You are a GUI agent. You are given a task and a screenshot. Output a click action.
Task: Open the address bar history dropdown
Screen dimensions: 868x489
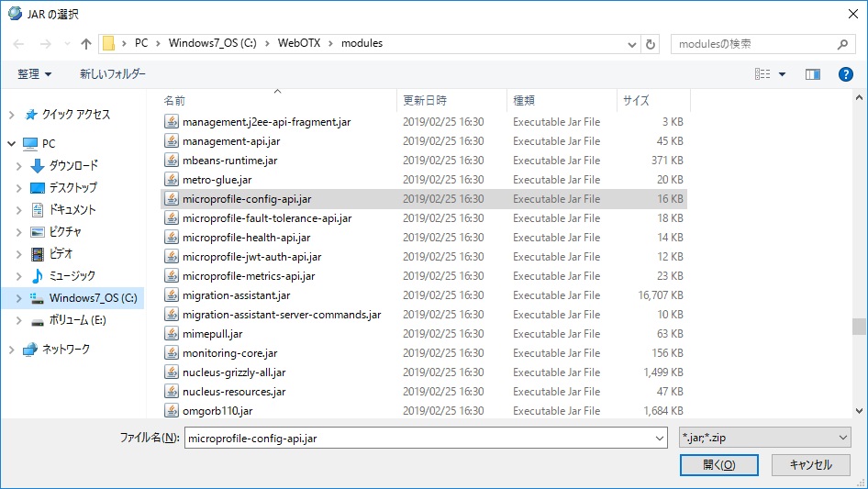coord(632,44)
